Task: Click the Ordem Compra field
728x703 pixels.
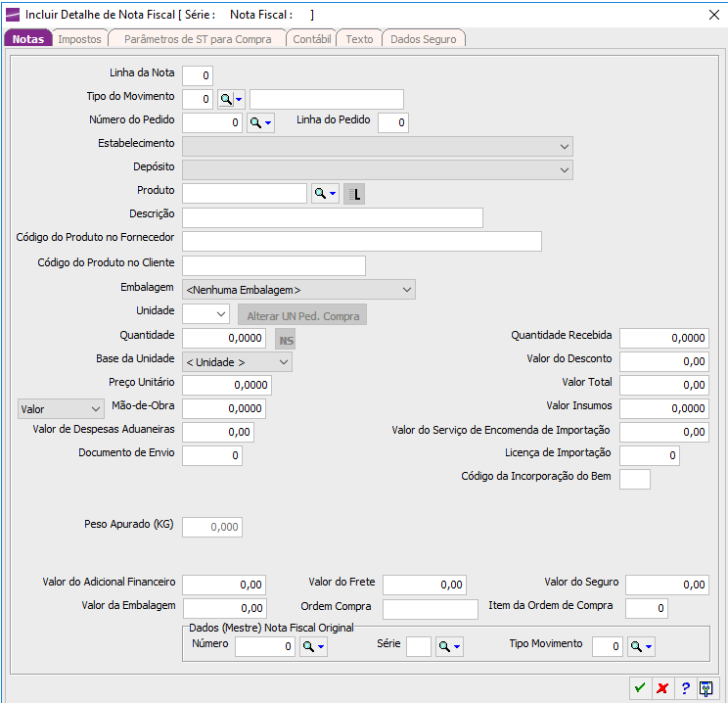Action: tap(431, 609)
